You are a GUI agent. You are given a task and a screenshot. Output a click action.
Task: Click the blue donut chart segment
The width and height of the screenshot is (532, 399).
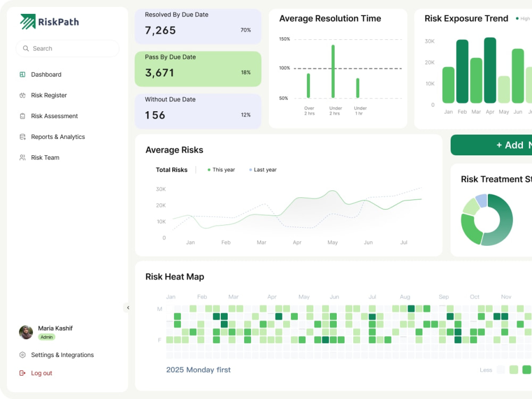(x=482, y=201)
